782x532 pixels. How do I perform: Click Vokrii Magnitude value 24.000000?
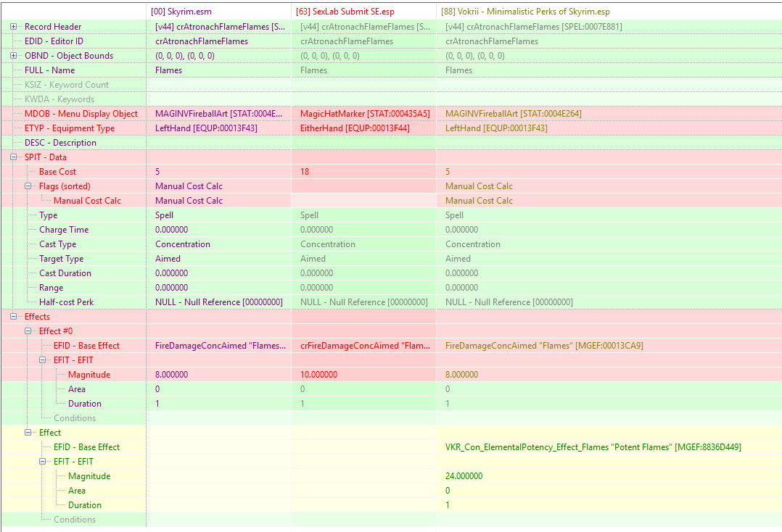click(464, 475)
